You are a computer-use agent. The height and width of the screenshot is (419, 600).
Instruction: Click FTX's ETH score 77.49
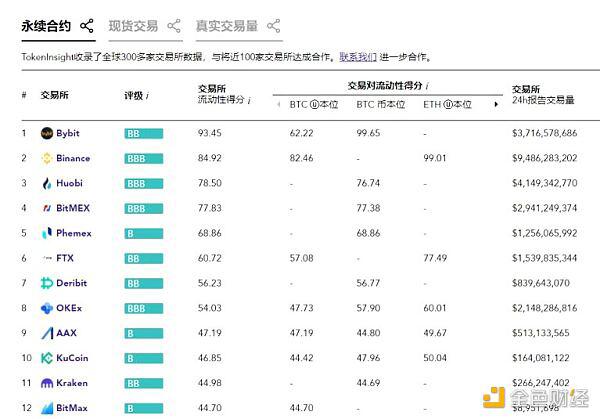[x=435, y=258]
